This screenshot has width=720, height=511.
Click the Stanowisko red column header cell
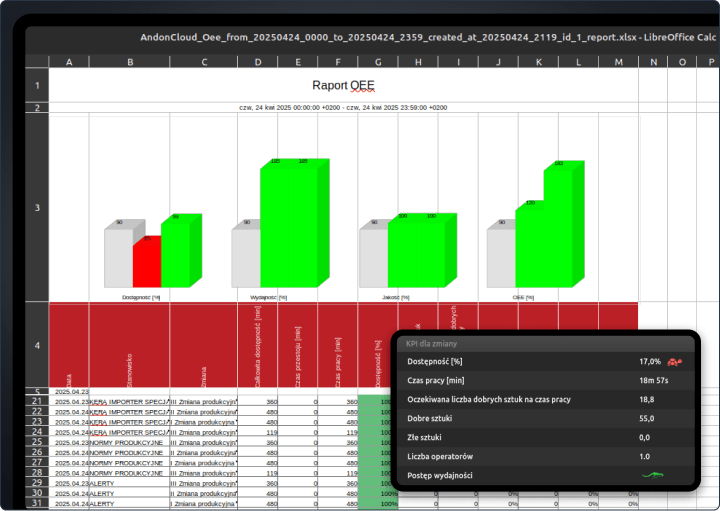pos(129,345)
